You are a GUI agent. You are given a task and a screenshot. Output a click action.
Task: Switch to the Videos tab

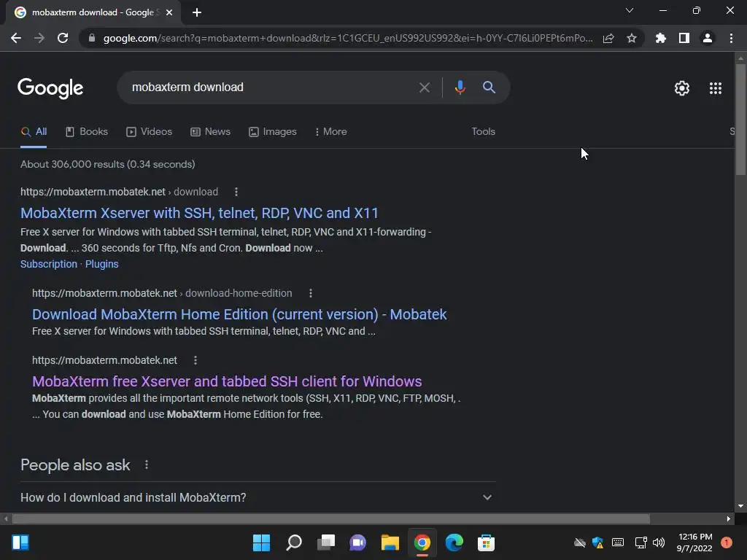149,132
